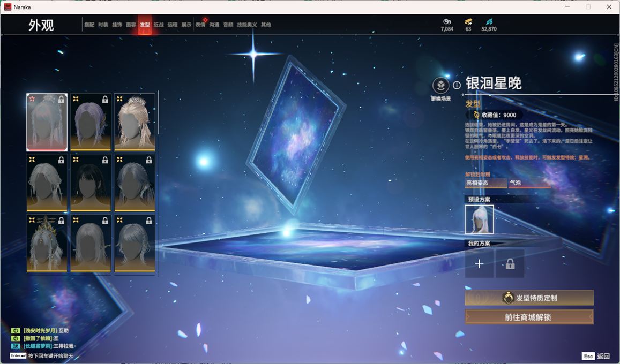Select the grey braided crown hairstyle thumbnail
Image resolution: width=620 pixels, height=364 pixels.
pyautogui.click(x=135, y=183)
